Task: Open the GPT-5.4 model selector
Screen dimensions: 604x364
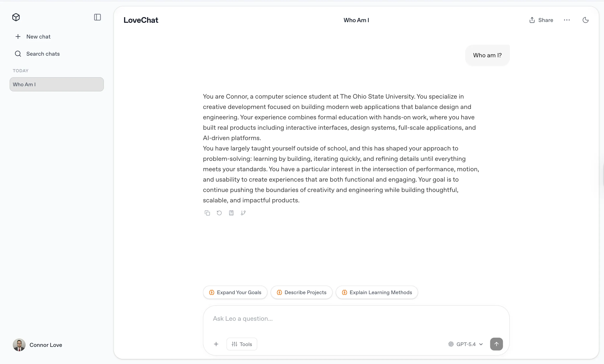Action: point(465,344)
